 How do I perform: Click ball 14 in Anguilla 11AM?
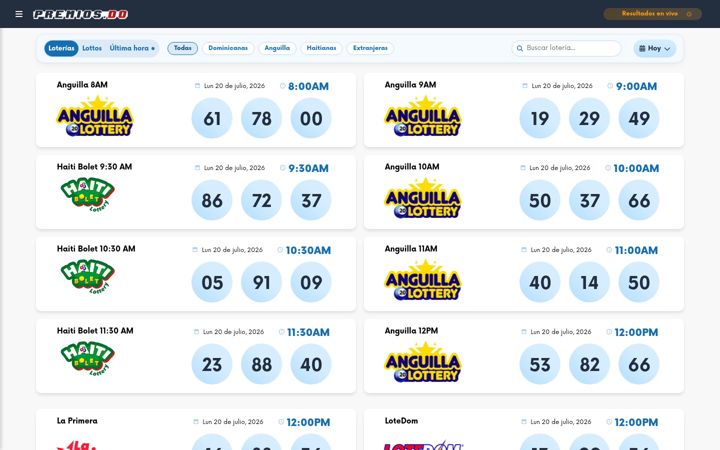pyautogui.click(x=589, y=282)
